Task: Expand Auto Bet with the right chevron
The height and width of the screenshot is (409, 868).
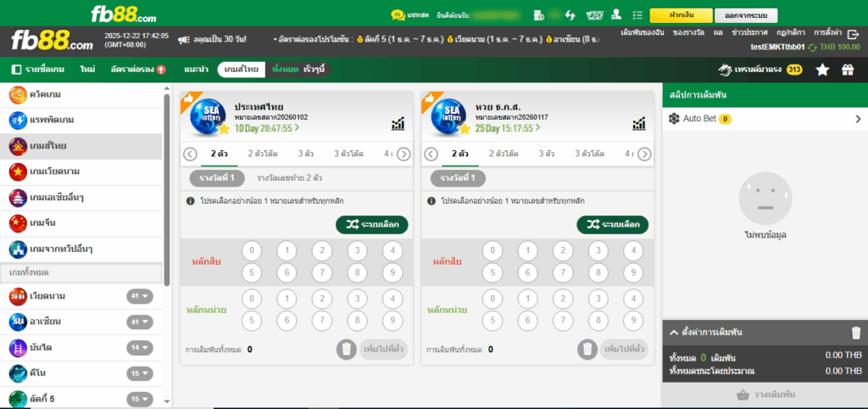Action: click(x=858, y=119)
